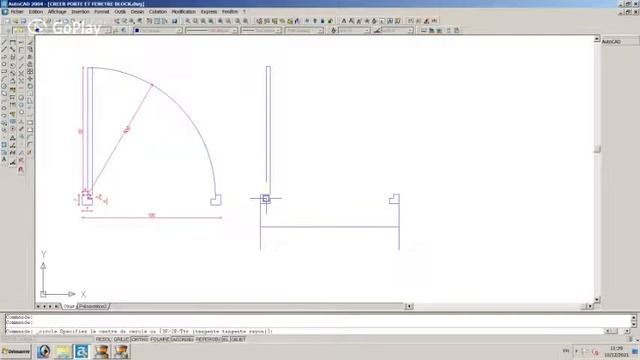Open the color control blue swatch dropdown
Viewport: 640px width, 360px height.
[x=158, y=31]
